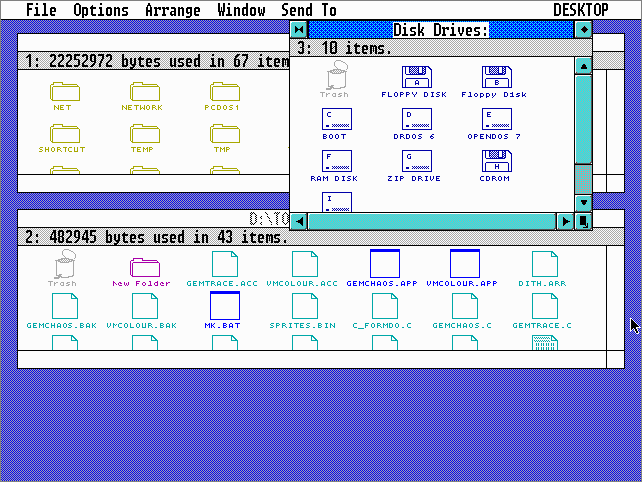Select the BOOT drive C icon
This screenshot has height=482, width=642.
point(336,119)
